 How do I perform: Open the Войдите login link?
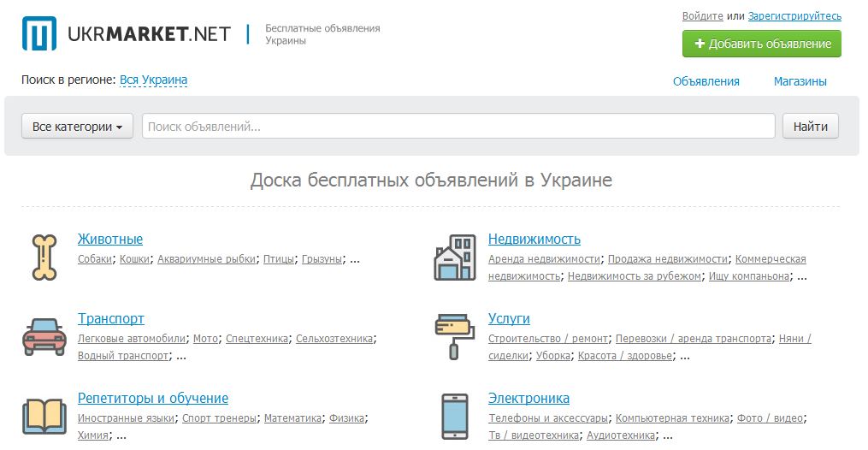click(702, 16)
